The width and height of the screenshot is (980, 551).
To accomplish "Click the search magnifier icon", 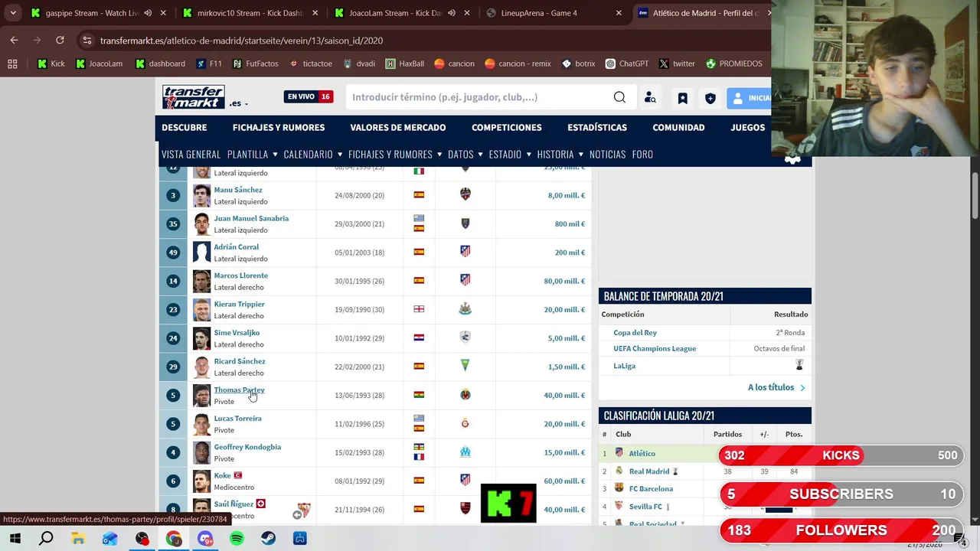I will (x=619, y=97).
